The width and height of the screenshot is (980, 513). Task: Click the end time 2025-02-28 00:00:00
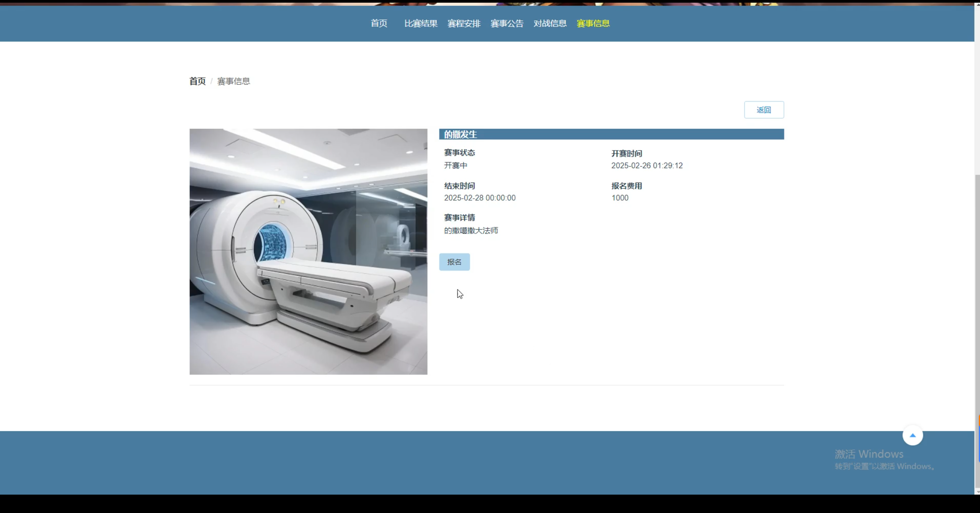point(479,198)
